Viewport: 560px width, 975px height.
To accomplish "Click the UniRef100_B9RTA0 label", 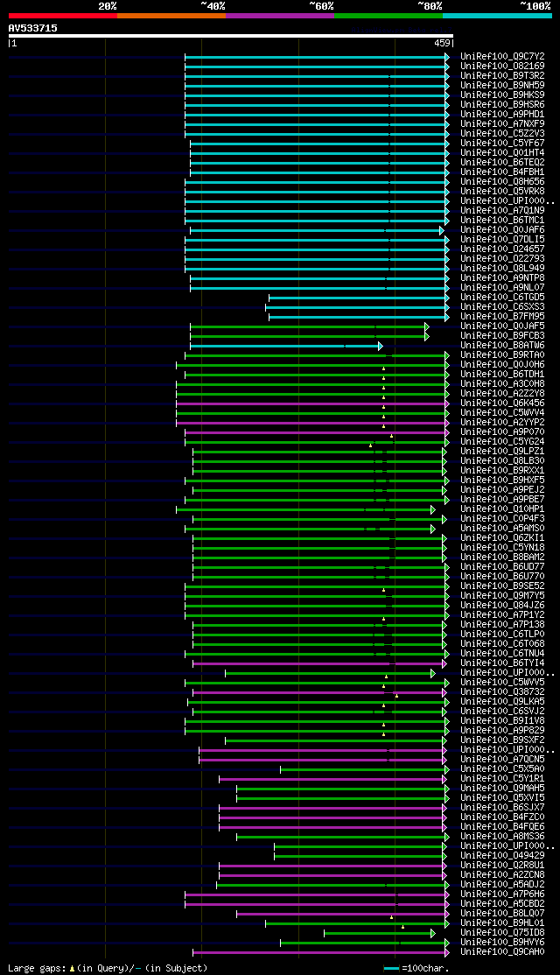I will (x=503, y=355).
